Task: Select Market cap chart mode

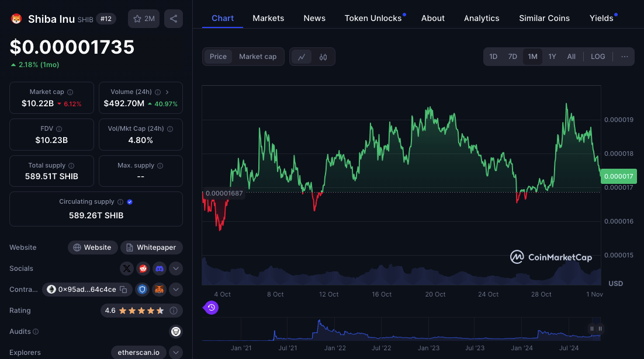Action: 258,57
